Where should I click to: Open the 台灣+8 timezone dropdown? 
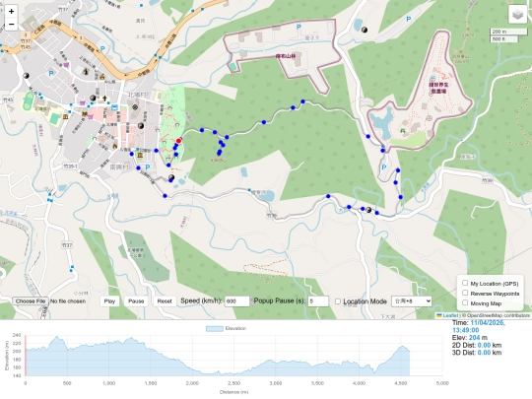click(x=412, y=301)
